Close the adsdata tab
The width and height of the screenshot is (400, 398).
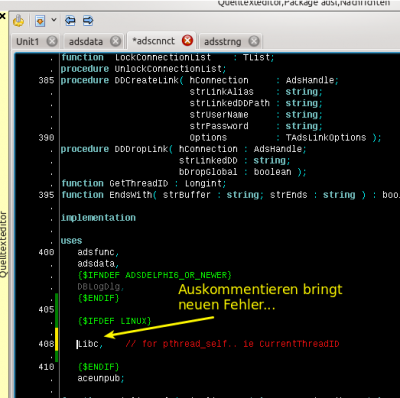pyautogui.click(x=115, y=41)
